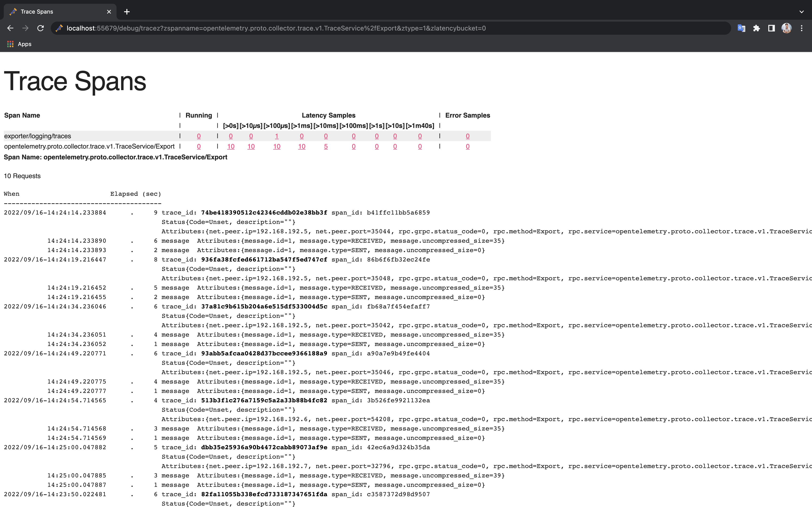Open the Google Translate icon in toolbar

click(x=742, y=28)
